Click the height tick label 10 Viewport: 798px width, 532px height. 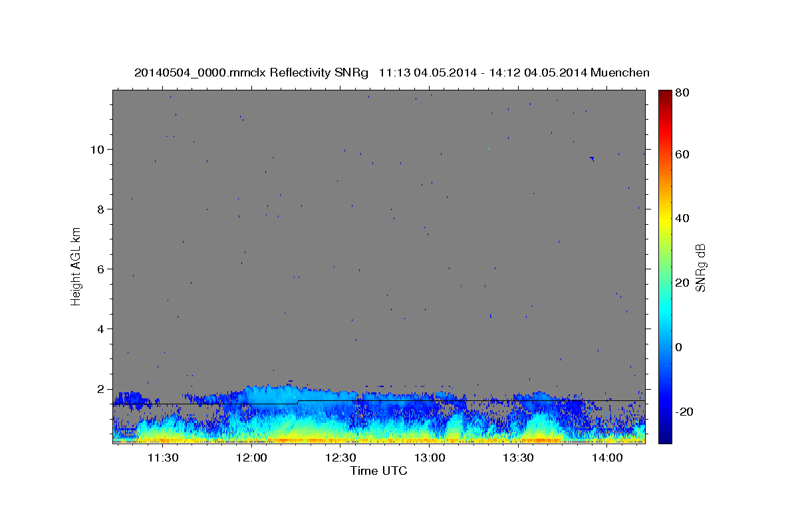[98, 150]
